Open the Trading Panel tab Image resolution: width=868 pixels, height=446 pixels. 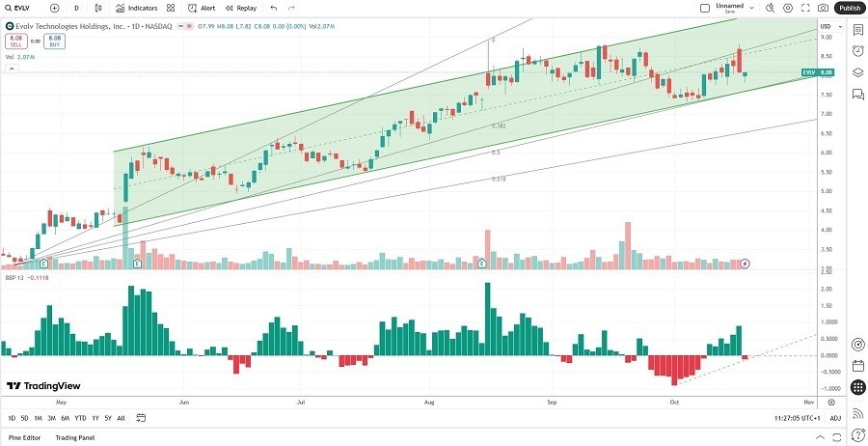coord(73,438)
